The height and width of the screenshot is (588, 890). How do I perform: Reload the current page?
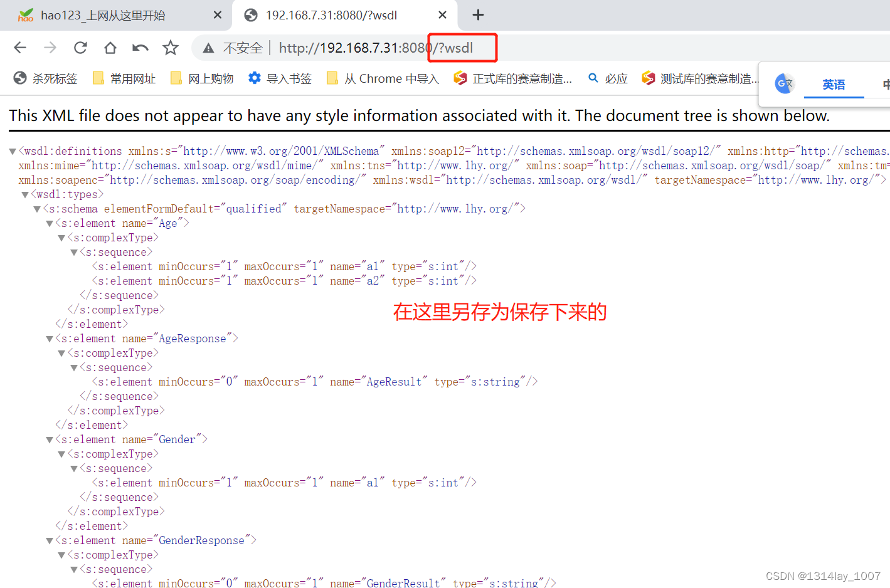pos(80,48)
